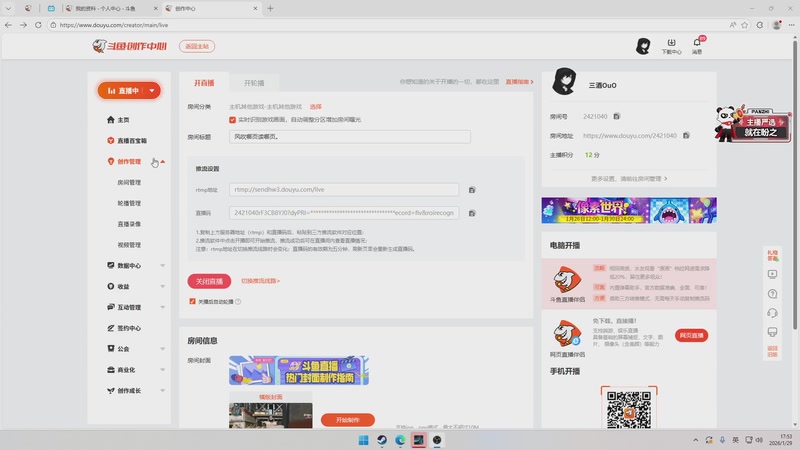
Task: Expand the 数据中心 sidebar section
Action: pos(163,266)
